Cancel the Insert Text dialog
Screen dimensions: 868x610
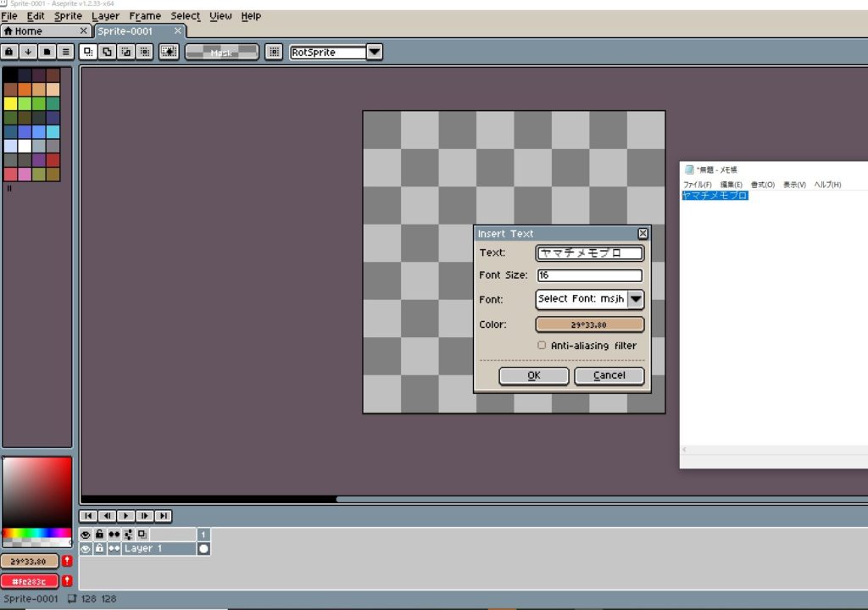click(609, 375)
